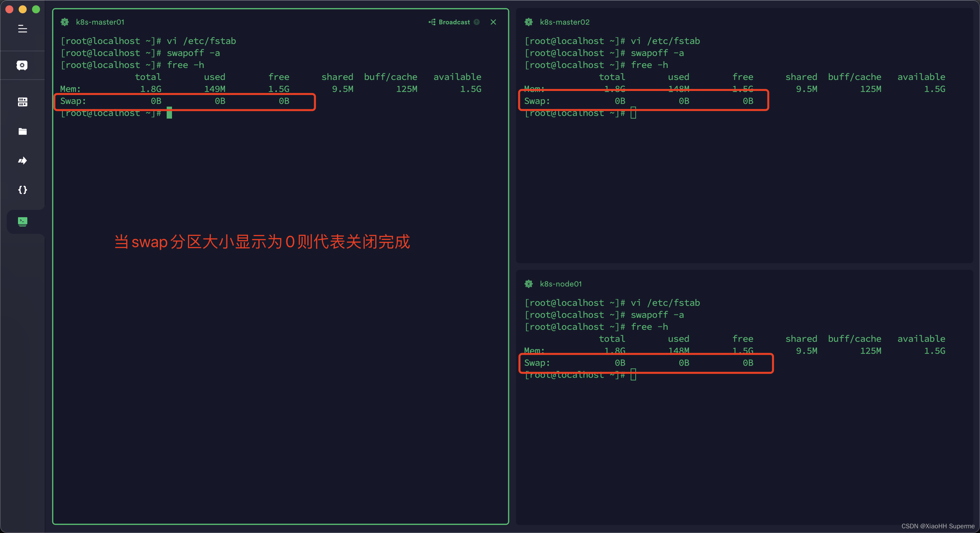The width and height of the screenshot is (980, 533).
Task: Select the k8s-master02 pane title
Action: 565,22
